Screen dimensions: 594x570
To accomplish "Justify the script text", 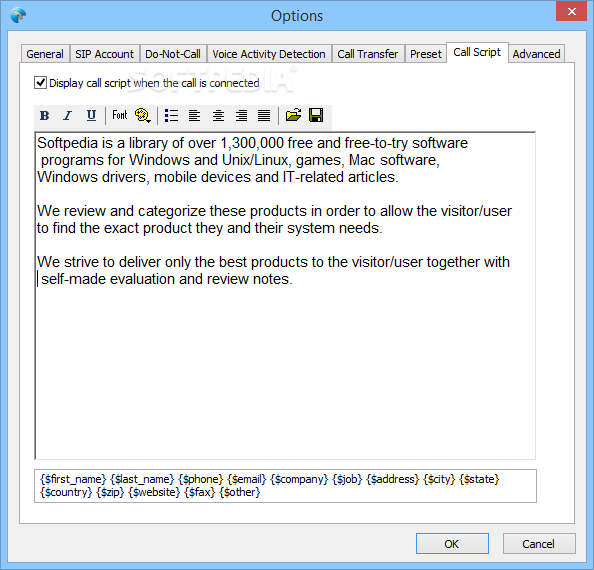I will click(264, 115).
